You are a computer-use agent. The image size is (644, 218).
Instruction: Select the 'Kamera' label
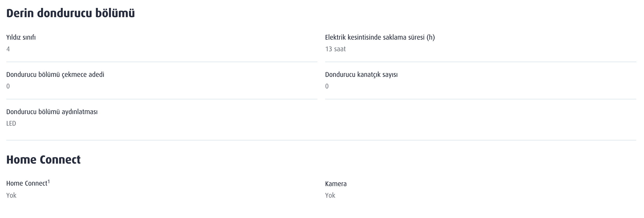[x=336, y=184]
